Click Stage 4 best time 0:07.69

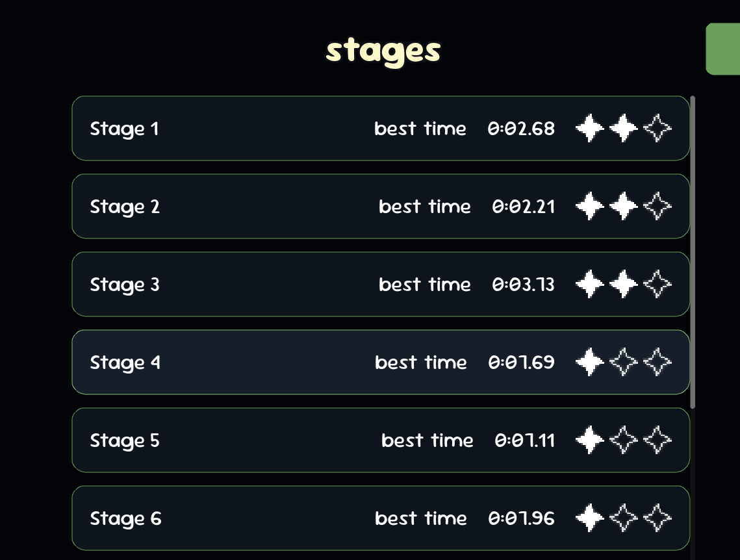pyautogui.click(x=521, y=363)
